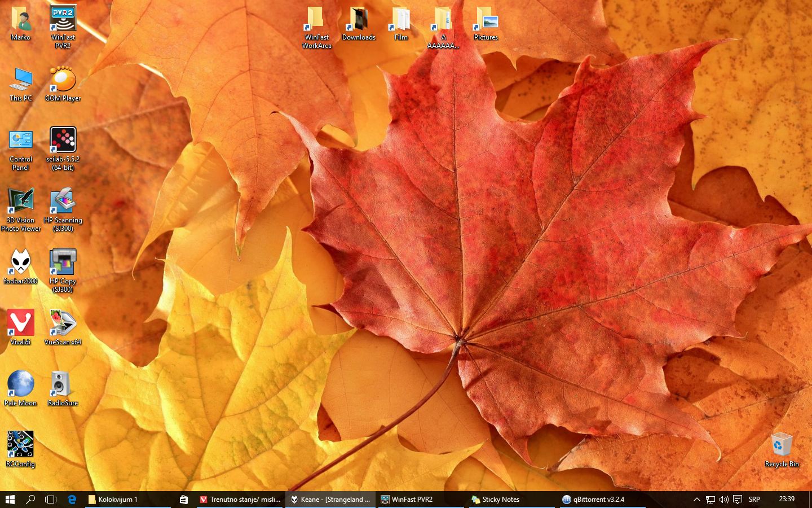Viewport: 812px width, 508px height.
Task: Switch to the WinFast PVR2 taskbar window
Action: 421,500
